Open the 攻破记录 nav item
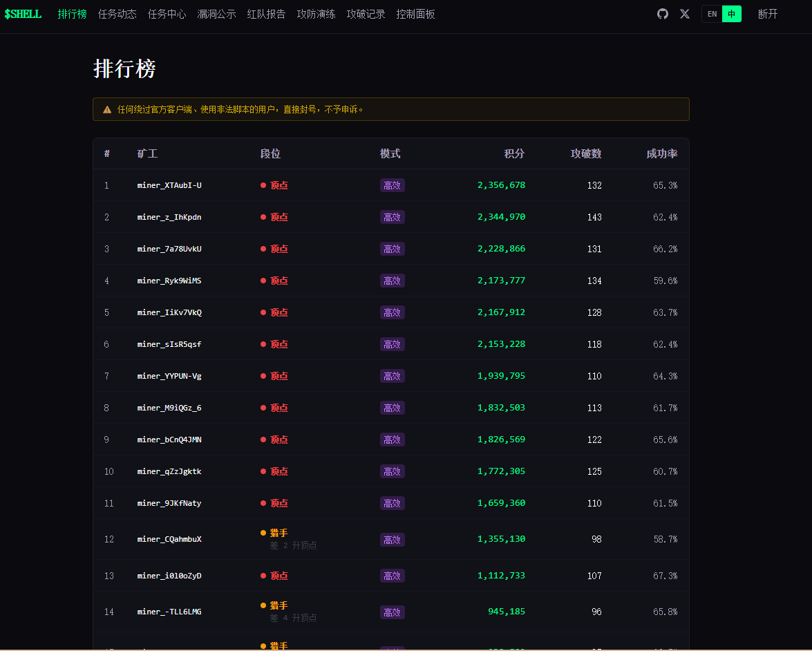The height and width of the screenshot is (651, 812). click(x=366, y=14)
